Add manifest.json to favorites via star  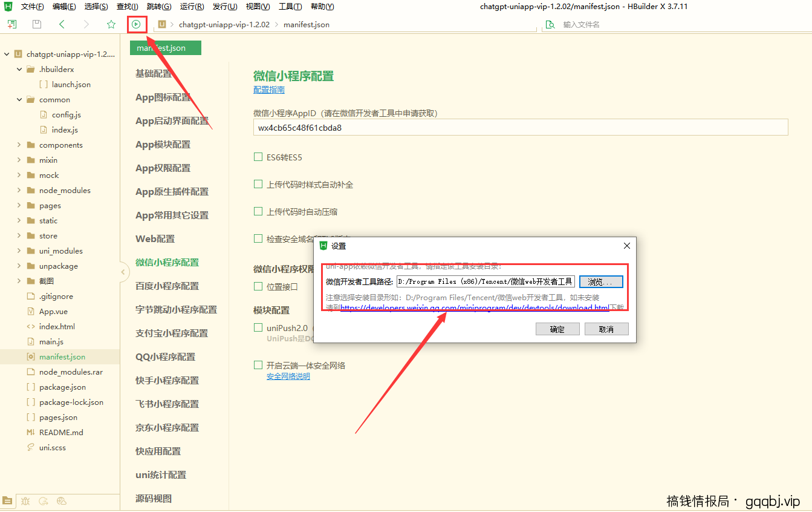(111, 24)
